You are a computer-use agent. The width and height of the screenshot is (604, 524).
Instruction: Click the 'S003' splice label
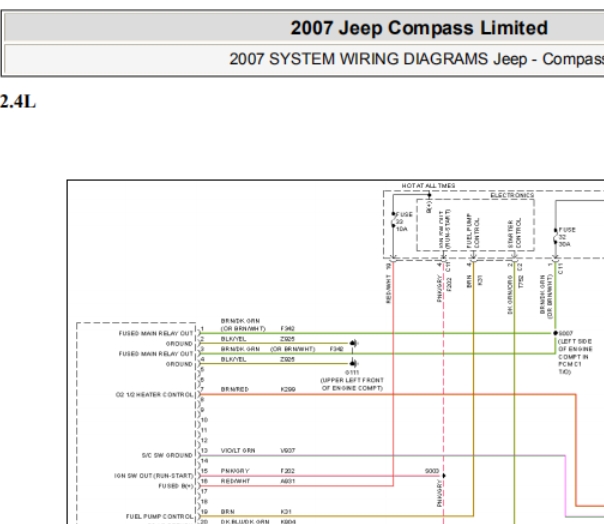pyautogui.click(x=432, y=471)
